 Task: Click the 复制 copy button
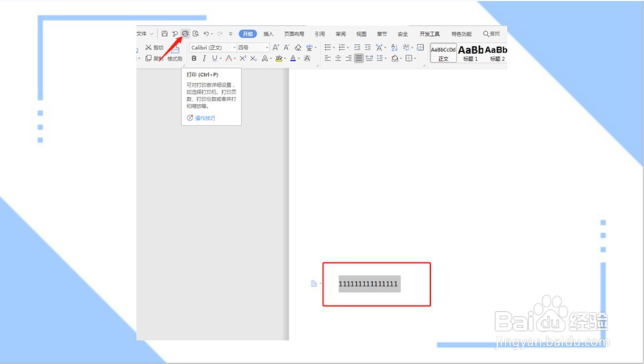tap(155, 59)
